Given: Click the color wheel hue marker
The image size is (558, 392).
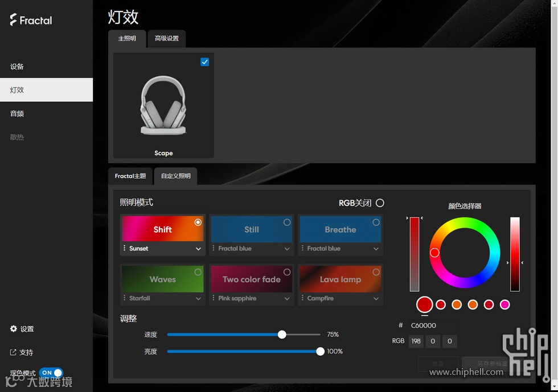Looking at the screenshot, I should coord(434,253).
